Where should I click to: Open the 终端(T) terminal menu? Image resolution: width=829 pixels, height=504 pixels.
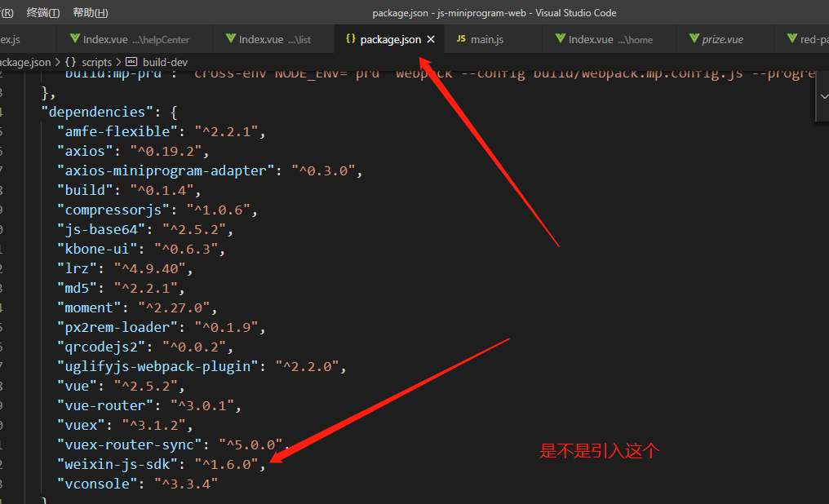42,13
